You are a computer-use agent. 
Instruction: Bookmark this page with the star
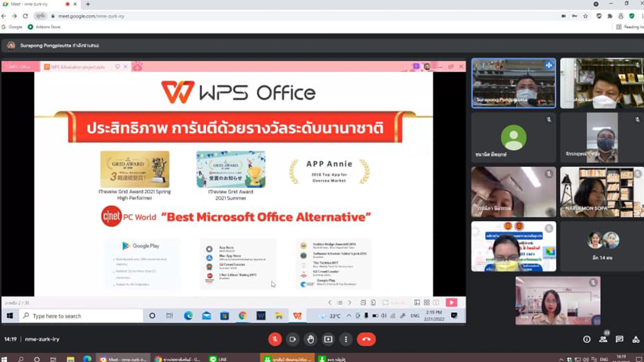pos(585,16)
